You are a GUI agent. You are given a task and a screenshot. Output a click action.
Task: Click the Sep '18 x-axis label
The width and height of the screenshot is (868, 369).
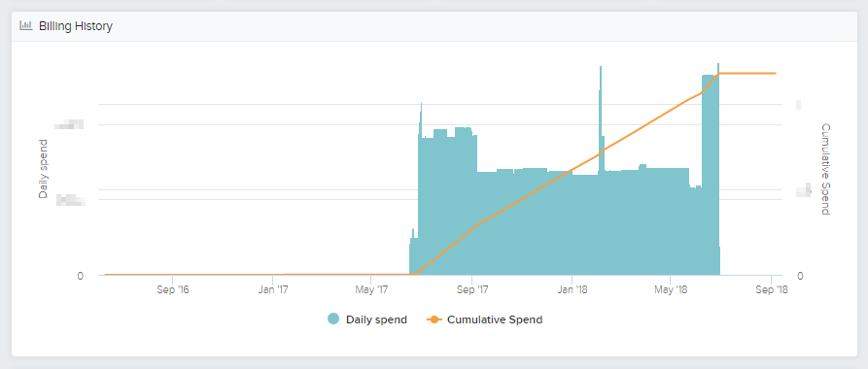(771, 289)
